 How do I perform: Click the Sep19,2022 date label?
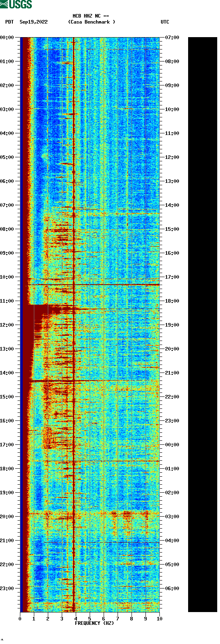pos(33,22)
